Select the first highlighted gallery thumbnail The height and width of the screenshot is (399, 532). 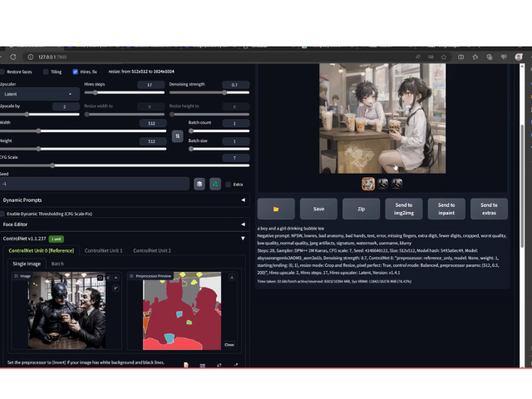[368, 184]
